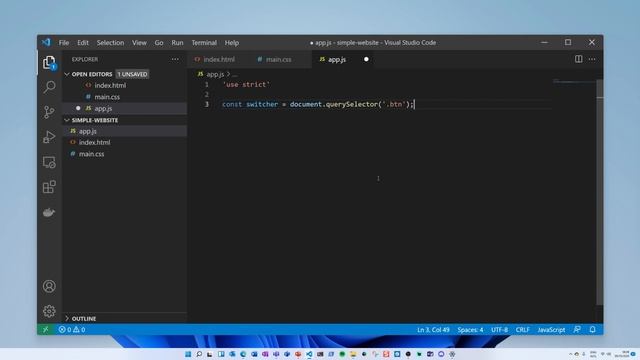Image resolution: width=640 pixels, height=360 pixels.
Task: Open the Help menu
Action: pos(231,42)
